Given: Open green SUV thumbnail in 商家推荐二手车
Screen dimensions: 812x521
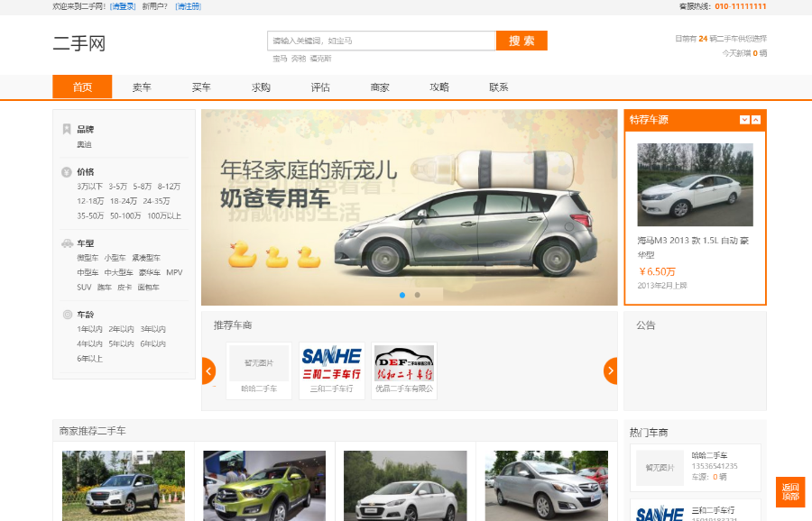Looking at the screenshot, I should [x=264, y=485].
